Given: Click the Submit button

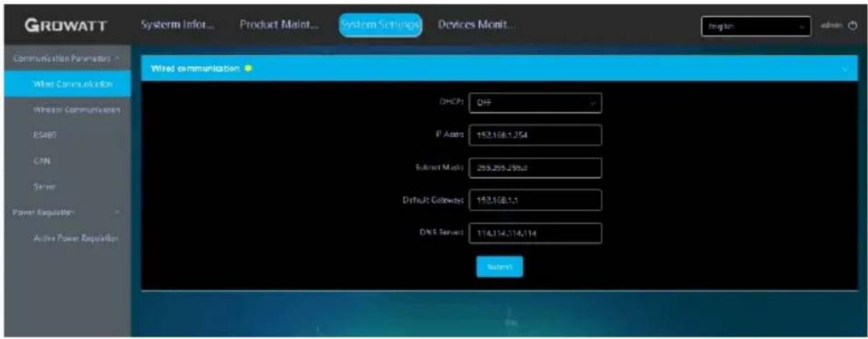Looking at the screenshot, I should pos(500,266).
